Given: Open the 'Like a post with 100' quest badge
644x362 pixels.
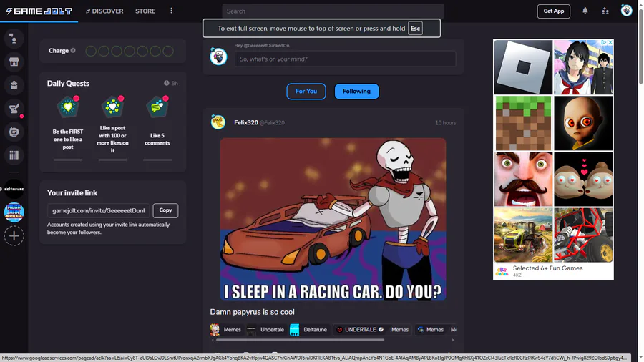Looking at the screenshot, I should pos(112,107).
